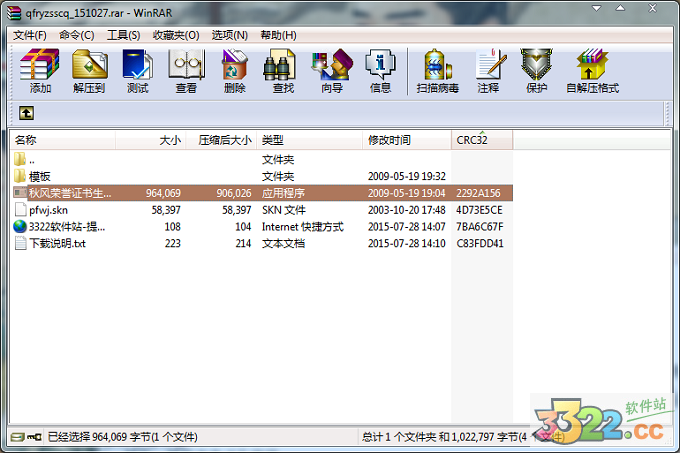The image size is (680, 453).
Task: Click the Internet 快捷方式 type cell
Action: coord(303,227)
